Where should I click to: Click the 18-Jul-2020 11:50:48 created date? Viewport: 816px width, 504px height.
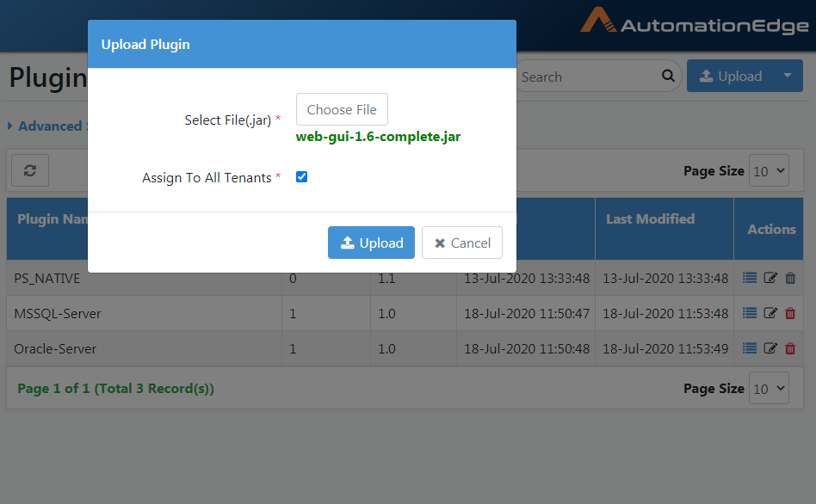[x=527, y=349]
